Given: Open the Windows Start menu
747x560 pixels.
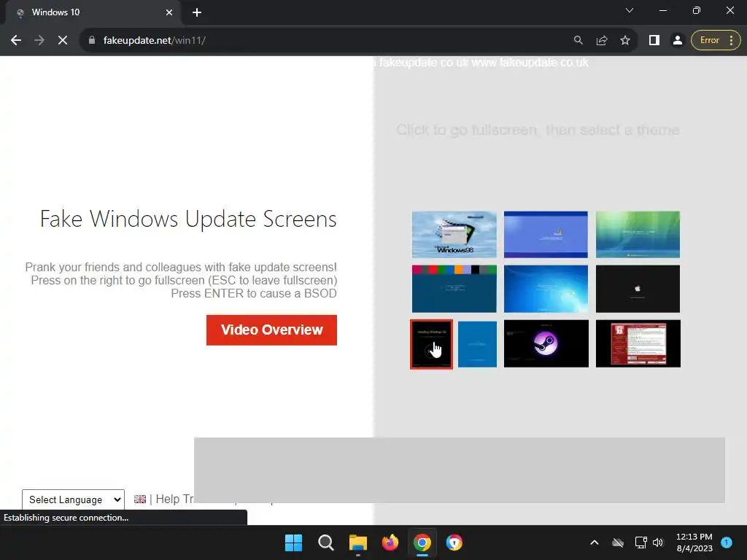Looking at the screenshot, I should click(293, 542).
